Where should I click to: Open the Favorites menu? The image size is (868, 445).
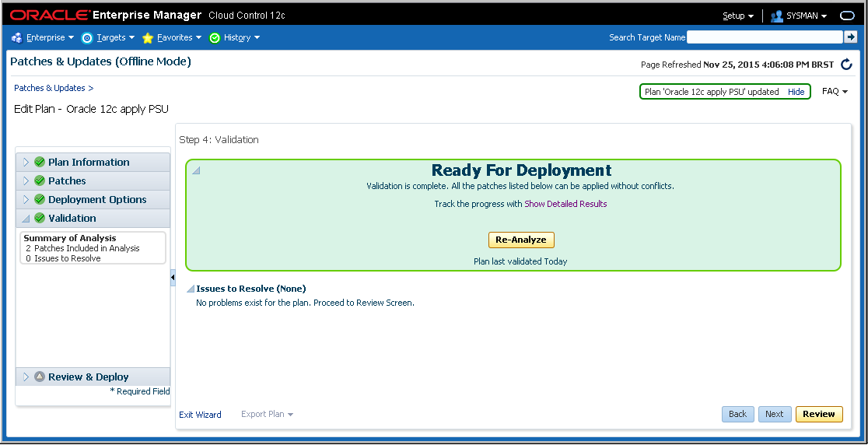tap(179, 37)
